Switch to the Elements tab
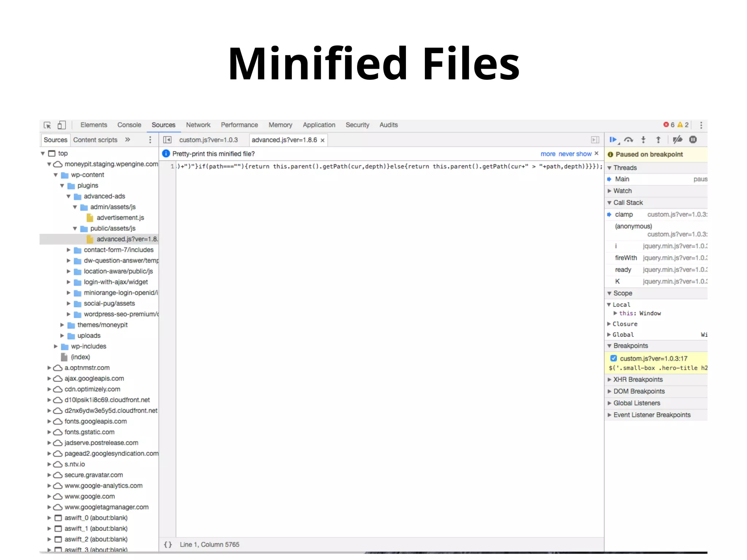This screenshot has height=560, width=747. [94, 125]
